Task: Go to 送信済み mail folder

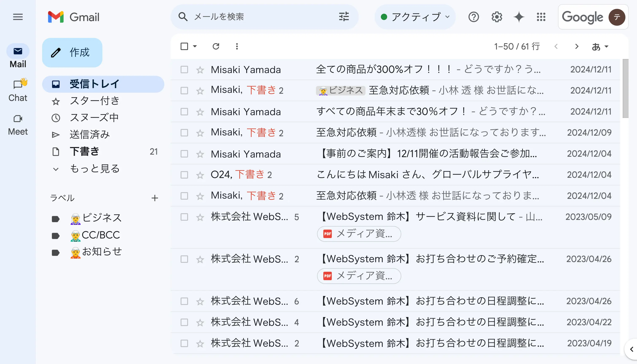Action: [90, 135]
